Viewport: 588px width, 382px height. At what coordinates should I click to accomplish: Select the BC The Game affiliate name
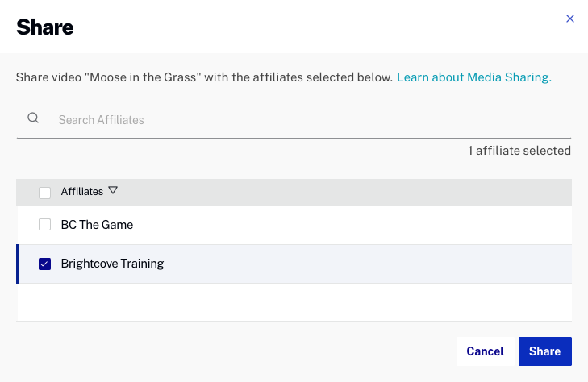(x=97, y=225)
